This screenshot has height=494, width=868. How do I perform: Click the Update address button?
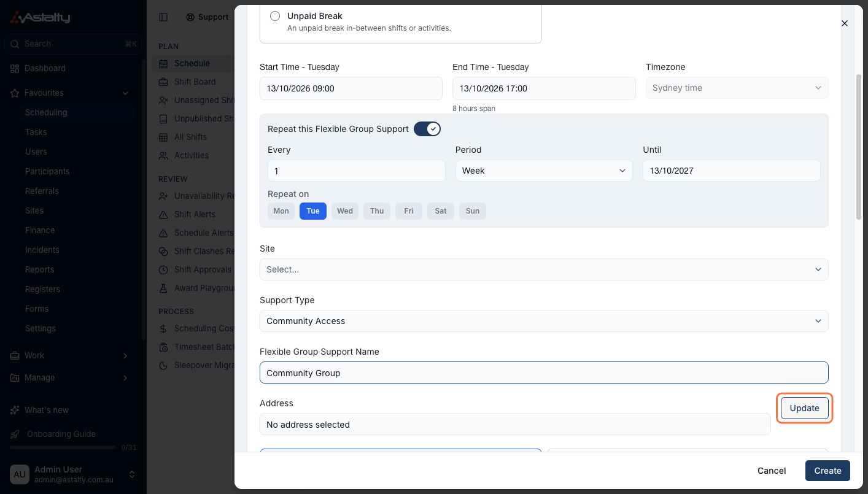805,408
